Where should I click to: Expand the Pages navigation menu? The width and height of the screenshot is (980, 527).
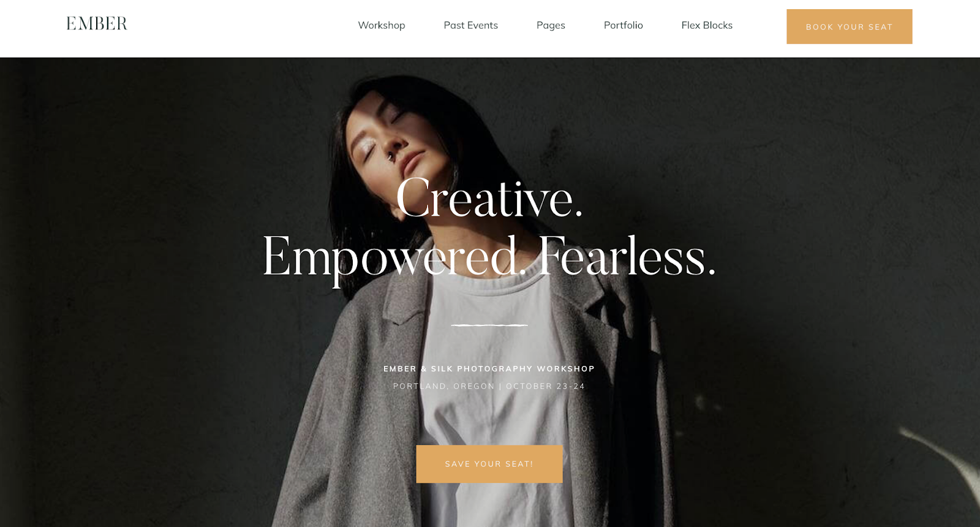click(551, 25)
